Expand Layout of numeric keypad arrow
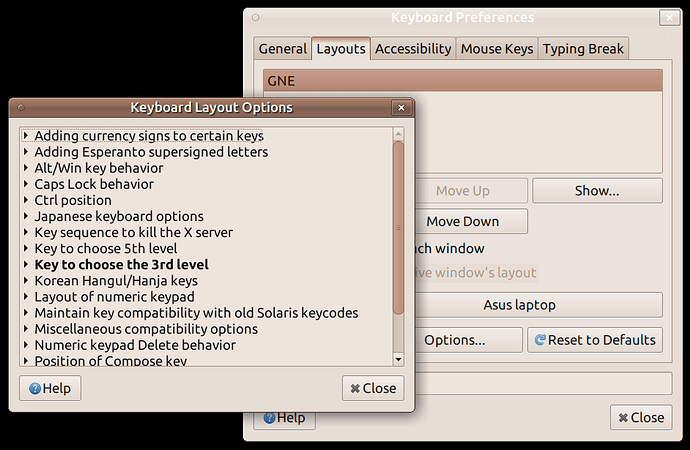 pos(26,296)
